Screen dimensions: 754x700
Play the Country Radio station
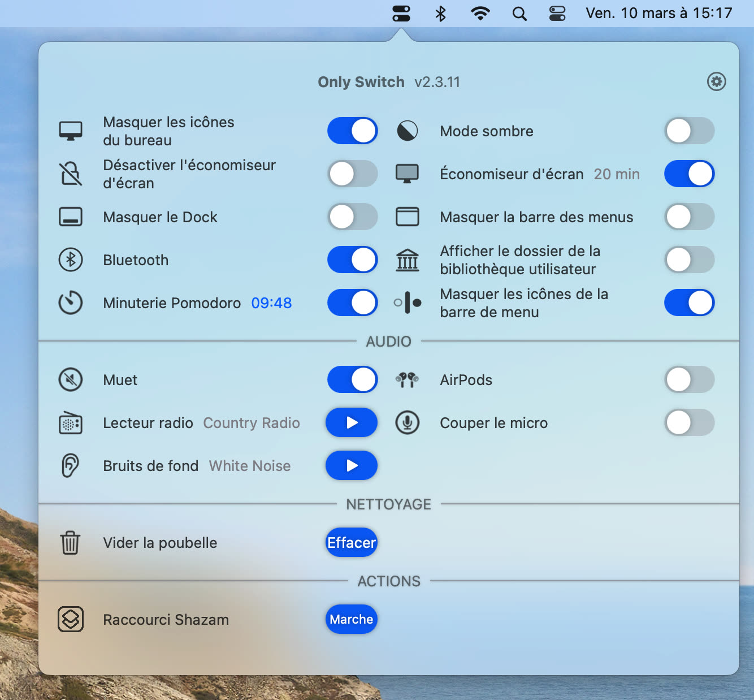[x=351, y=422]
